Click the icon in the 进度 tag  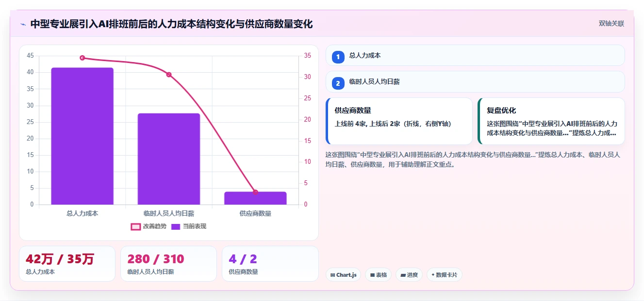click(403, 275)
